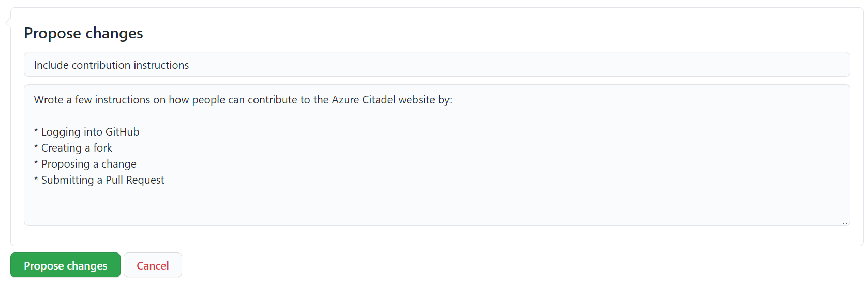Cancel the proposed changes

coord(153,265)
